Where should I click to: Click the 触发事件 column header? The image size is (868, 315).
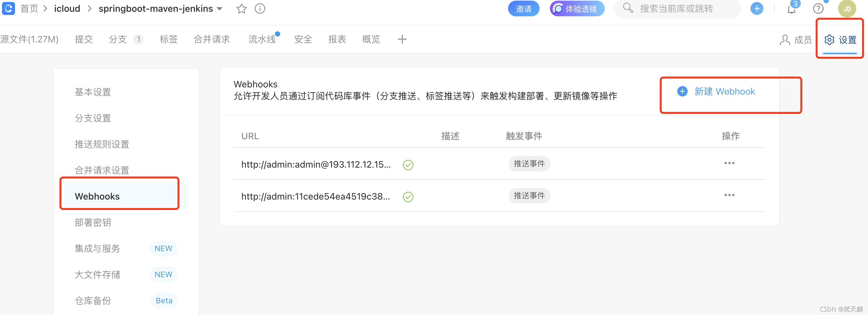coord(524,136)
